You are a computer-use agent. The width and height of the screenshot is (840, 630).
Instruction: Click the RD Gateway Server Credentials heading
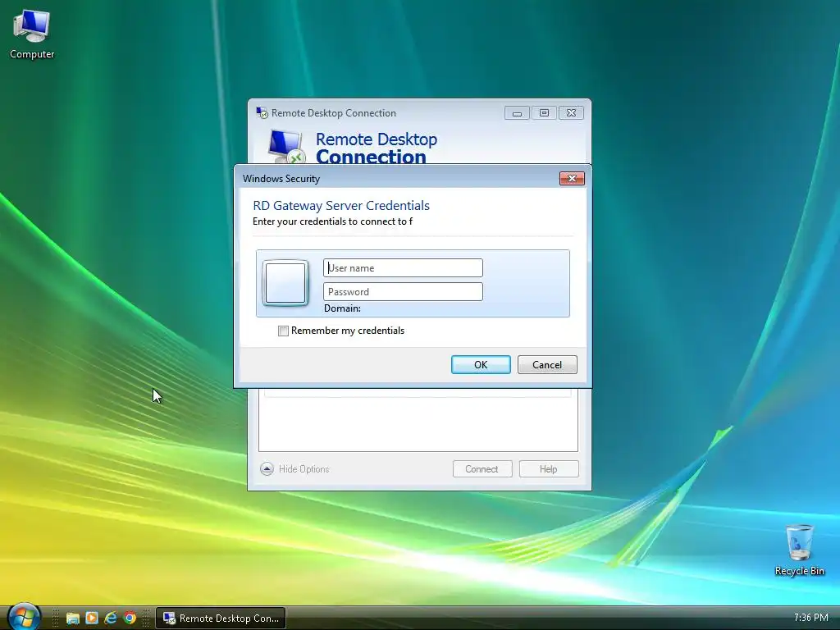pos(341,206)
